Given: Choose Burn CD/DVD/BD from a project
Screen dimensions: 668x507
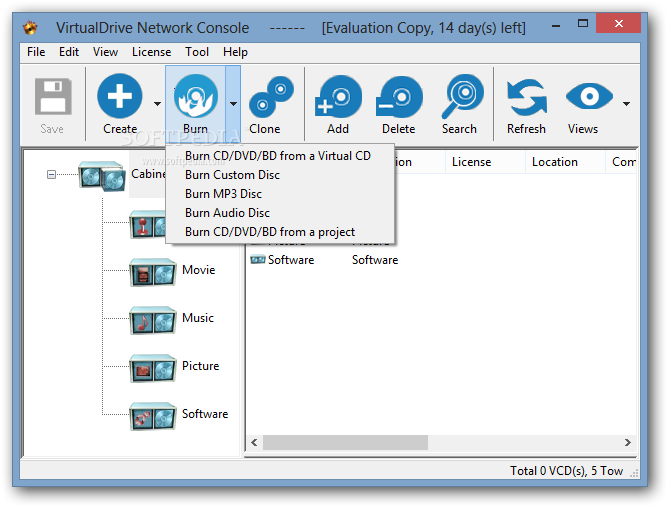Looking at the screenshot, I should (280, 232).
